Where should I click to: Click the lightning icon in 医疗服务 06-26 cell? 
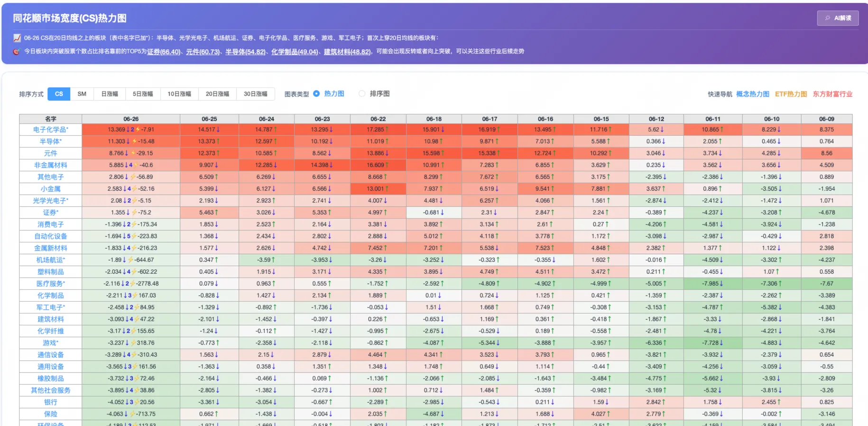coord(133,284)
